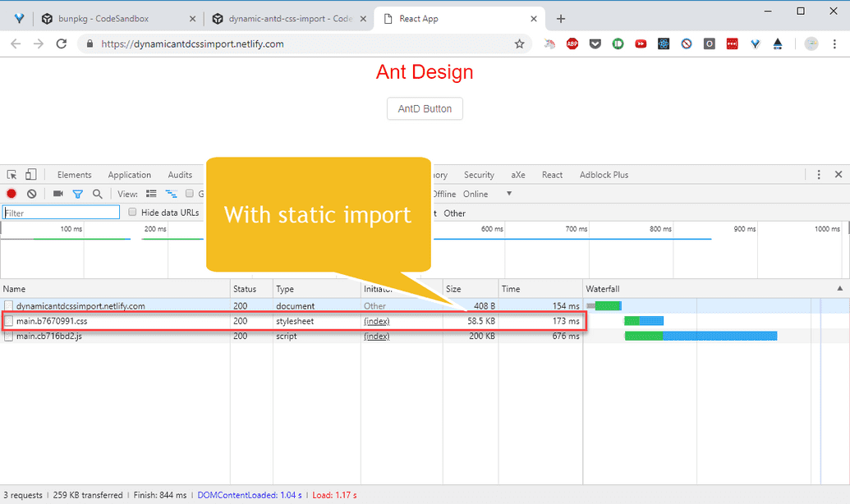This screenshot has width=850, height=504.
Task: Click the (index) initiator link
Action: (376, 321)
